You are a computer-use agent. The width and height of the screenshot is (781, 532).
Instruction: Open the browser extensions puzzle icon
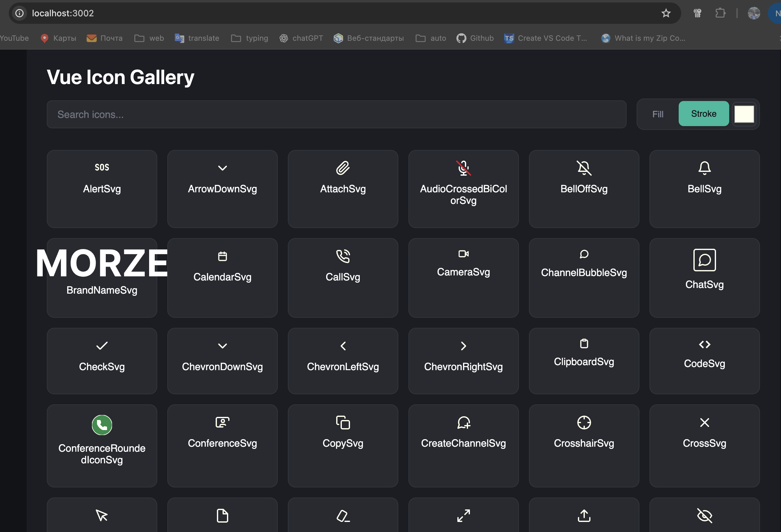point(720,13)
